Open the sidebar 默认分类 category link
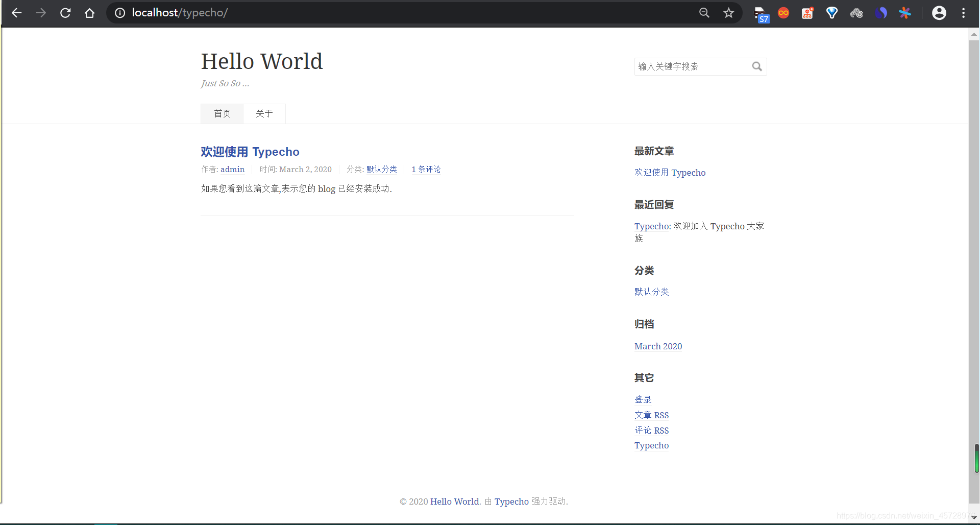Viewport: 980px width, 525px height. pyautogui.click(x=652, y=292)
